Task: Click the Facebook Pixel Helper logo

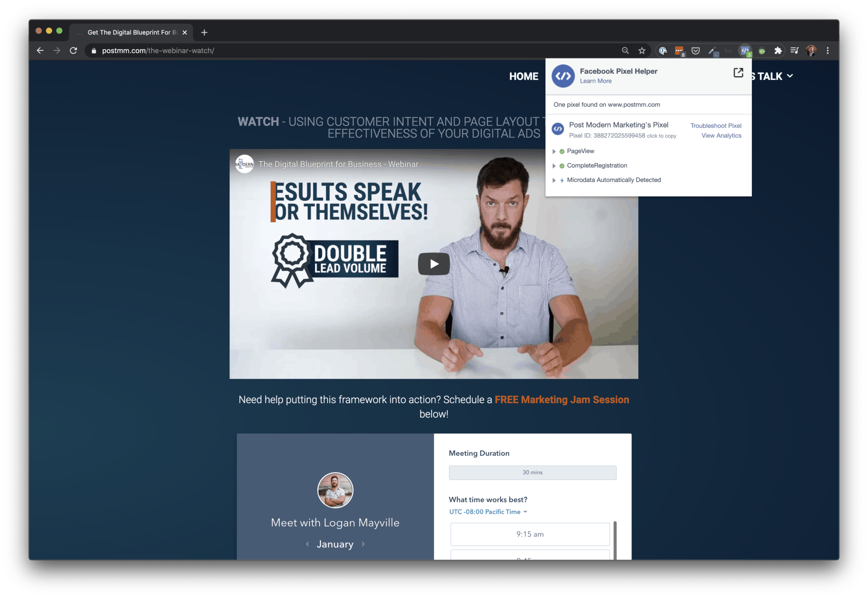Action: click(563, 76)
